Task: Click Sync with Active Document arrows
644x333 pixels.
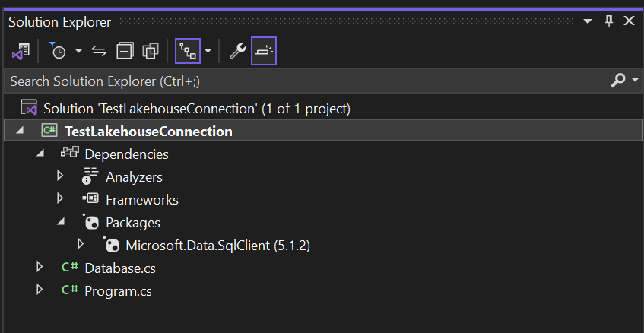Action: pyautogui.click(x=99, y=52)
